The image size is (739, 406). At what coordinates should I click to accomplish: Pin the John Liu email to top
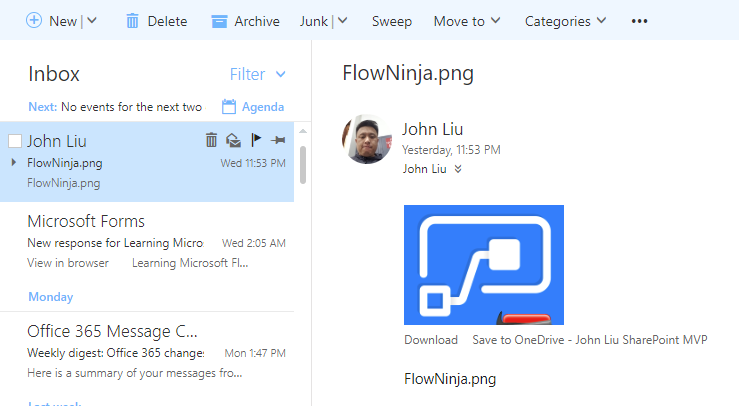[x=277, y=141]
